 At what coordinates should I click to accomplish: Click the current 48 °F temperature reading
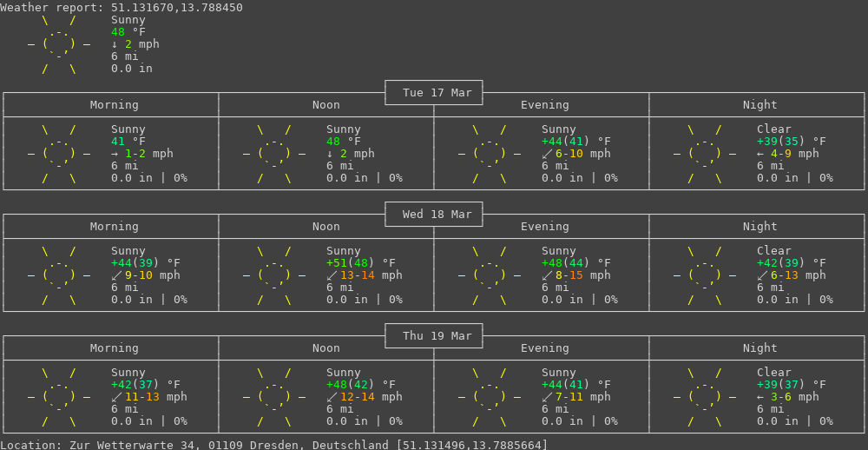click(x=128, y=32)
